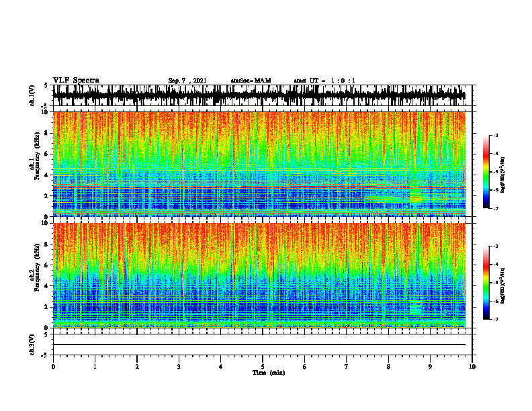The height and width of the screenshot is (411, 532).
Task: Click the "-4" label on ch.2 colorbar
Action: coord(496,265)
